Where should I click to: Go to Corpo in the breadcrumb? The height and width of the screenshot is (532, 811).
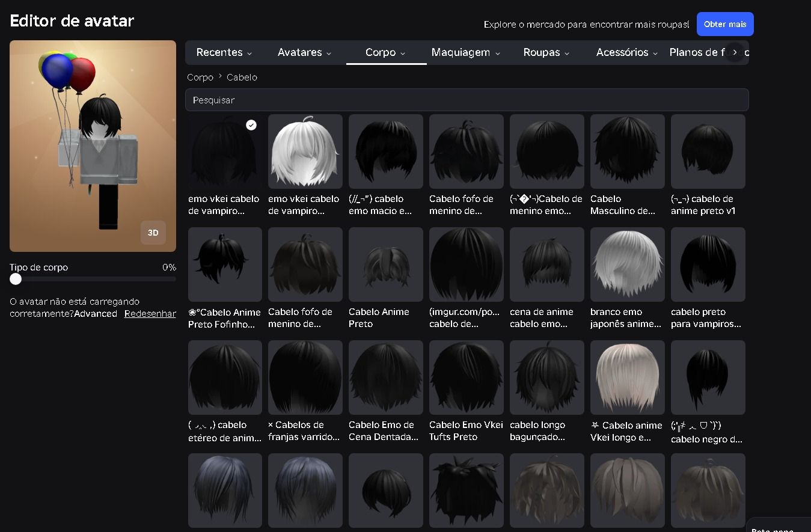pyautogui.click(x=200, y=77)
